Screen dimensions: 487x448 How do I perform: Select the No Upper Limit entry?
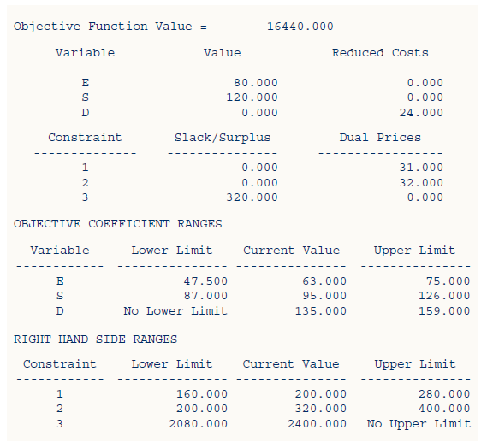point(419,424)
